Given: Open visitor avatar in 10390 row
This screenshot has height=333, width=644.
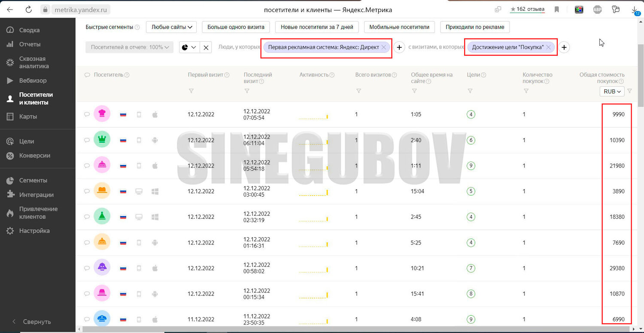Looking at the screenshot, I should pos(102,140).
